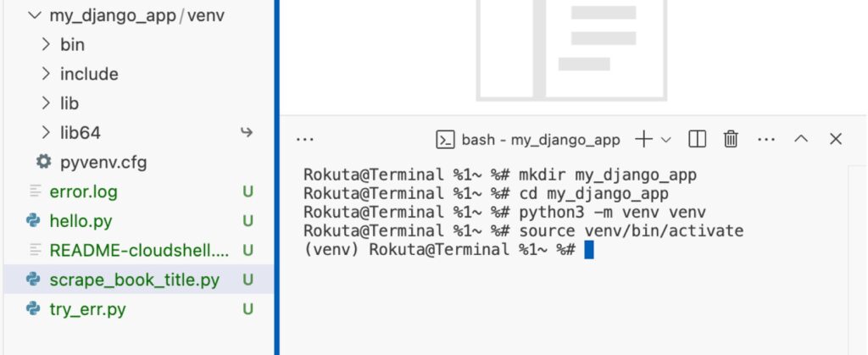
Task: Open try_err.py in the explorer
Action: click(87, 309)
